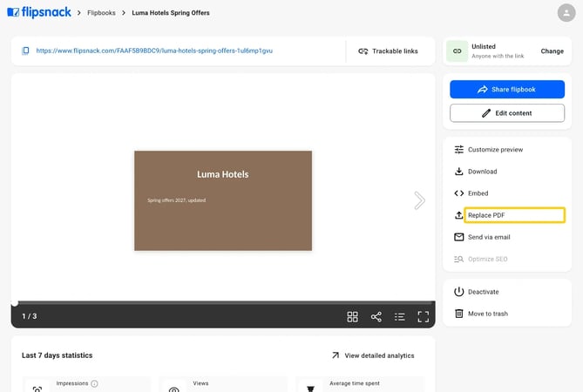This screenshot has width=583, height=392.
Task: Click the Customize preview sliders icon
Action: tap(458, 149)
